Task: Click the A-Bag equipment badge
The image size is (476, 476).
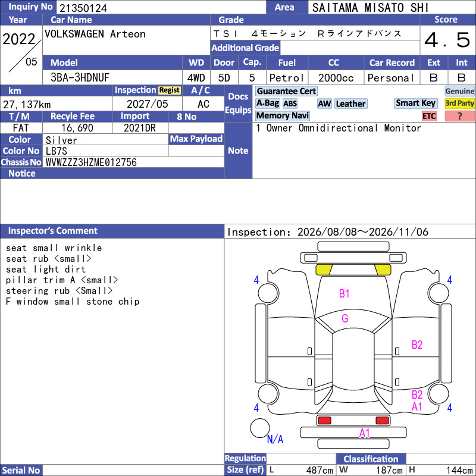Action: pos(267,103)
